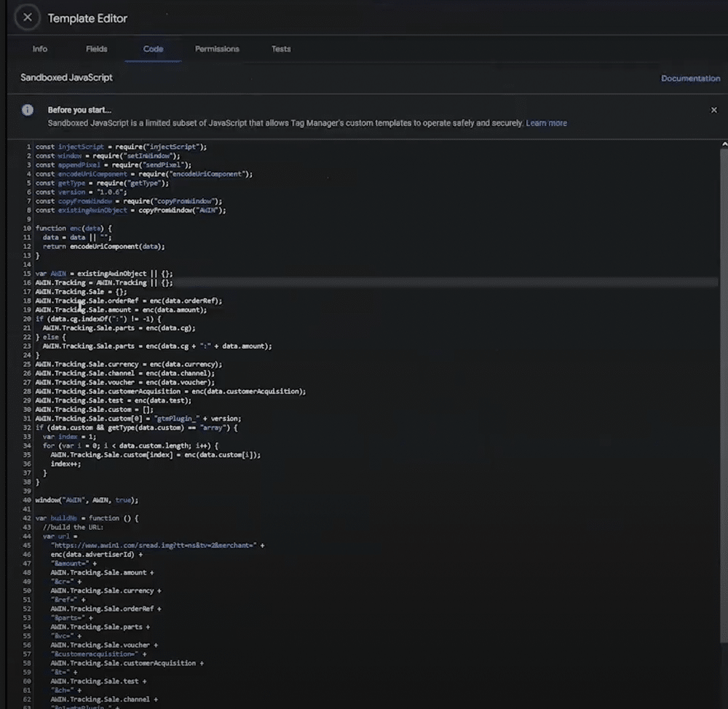The image size is (728, 709).
Task: Click line 21 'Sale.parts = enc(data.cg);'
Action: tap(119, 328)
